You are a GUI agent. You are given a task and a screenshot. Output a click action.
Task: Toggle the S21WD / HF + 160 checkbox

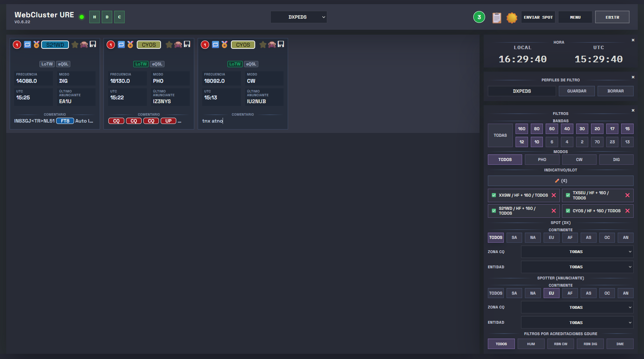(x=494, y=211)
